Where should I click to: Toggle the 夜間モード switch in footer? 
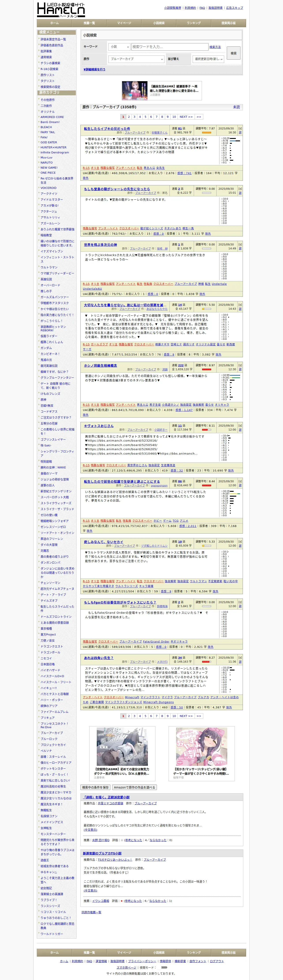[x=164, y=967]
